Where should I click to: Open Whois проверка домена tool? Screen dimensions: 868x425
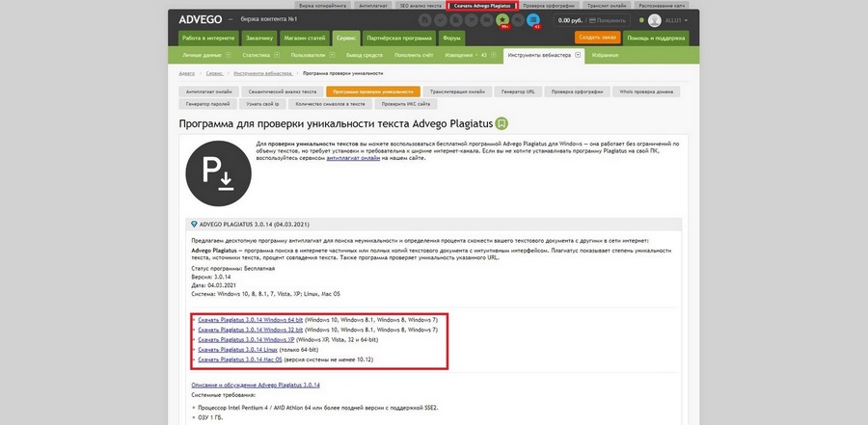point(646,92)
